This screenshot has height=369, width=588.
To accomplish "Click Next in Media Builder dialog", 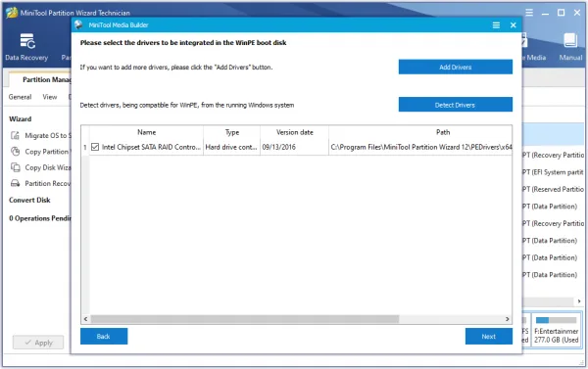I will click(x=489, y=336).
